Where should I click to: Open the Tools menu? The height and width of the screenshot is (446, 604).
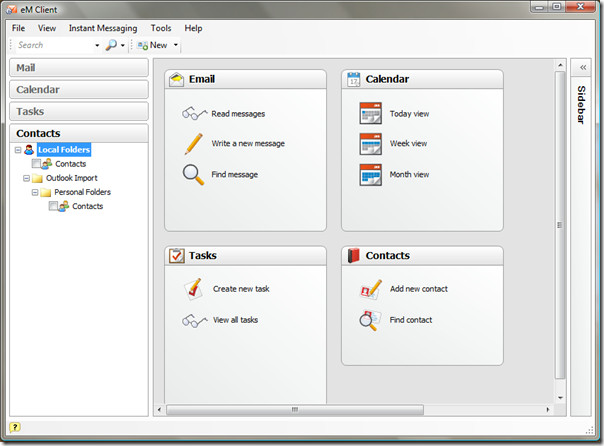161,28
